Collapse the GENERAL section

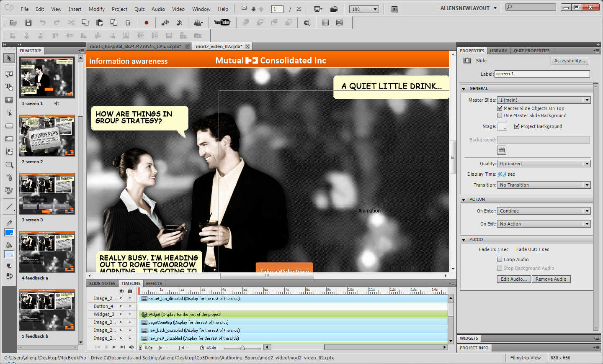point(464,89)
